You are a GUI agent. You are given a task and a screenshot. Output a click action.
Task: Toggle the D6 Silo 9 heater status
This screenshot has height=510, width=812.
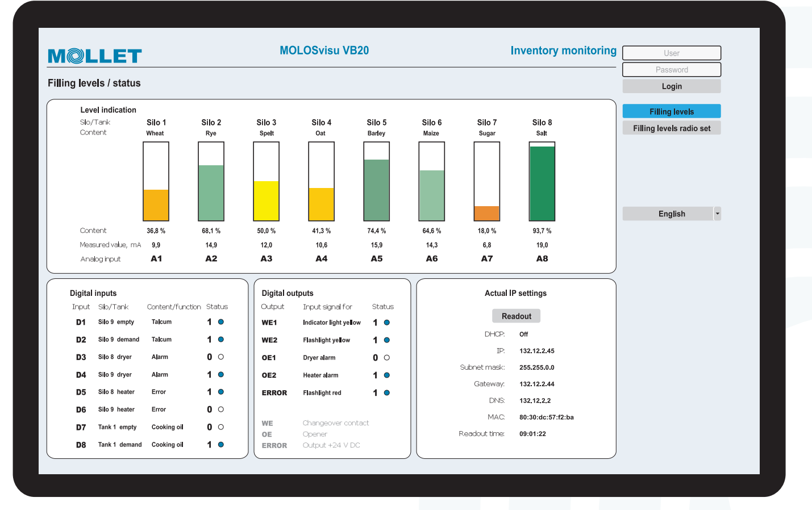[x=221, y=409]
